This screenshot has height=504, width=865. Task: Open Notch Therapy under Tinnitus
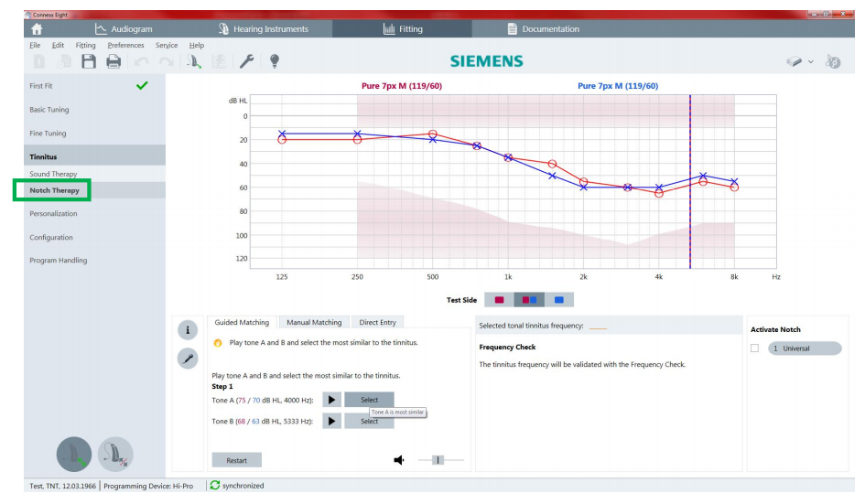pos(94,190)
